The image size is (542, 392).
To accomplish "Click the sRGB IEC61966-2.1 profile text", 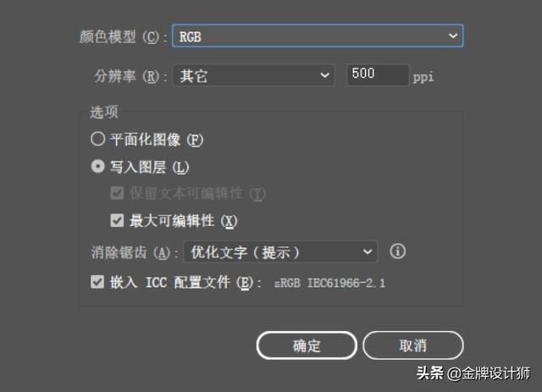I will pos(329,283).
